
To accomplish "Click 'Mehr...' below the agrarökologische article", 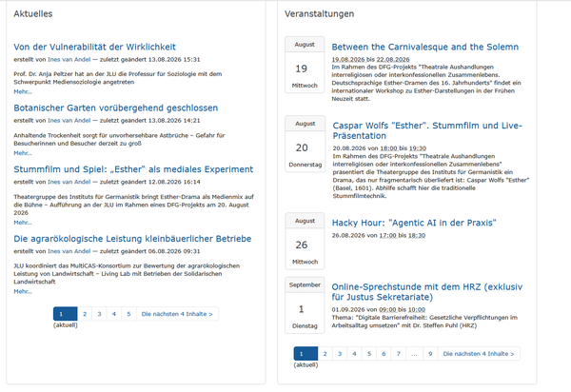I will click(x=23, y=291).
